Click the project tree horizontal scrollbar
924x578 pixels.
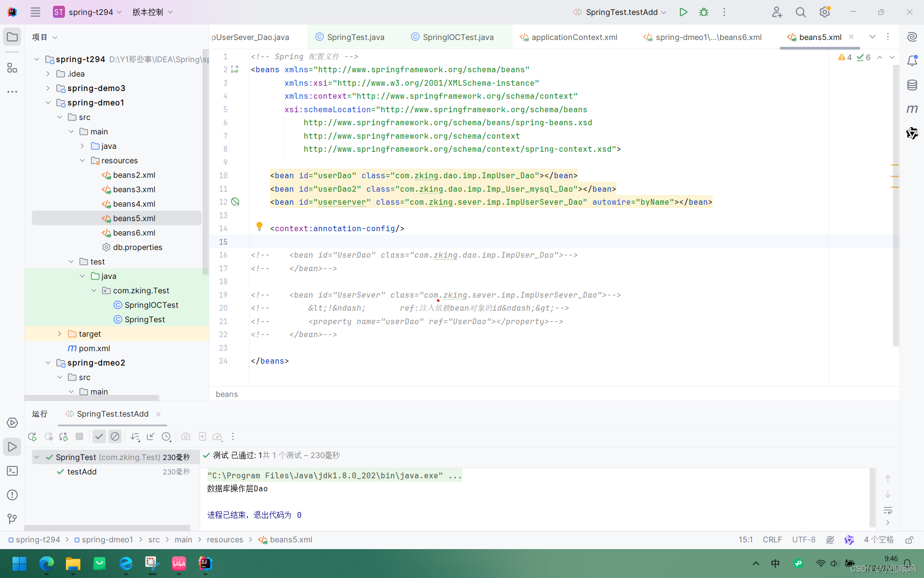(91, 398)
